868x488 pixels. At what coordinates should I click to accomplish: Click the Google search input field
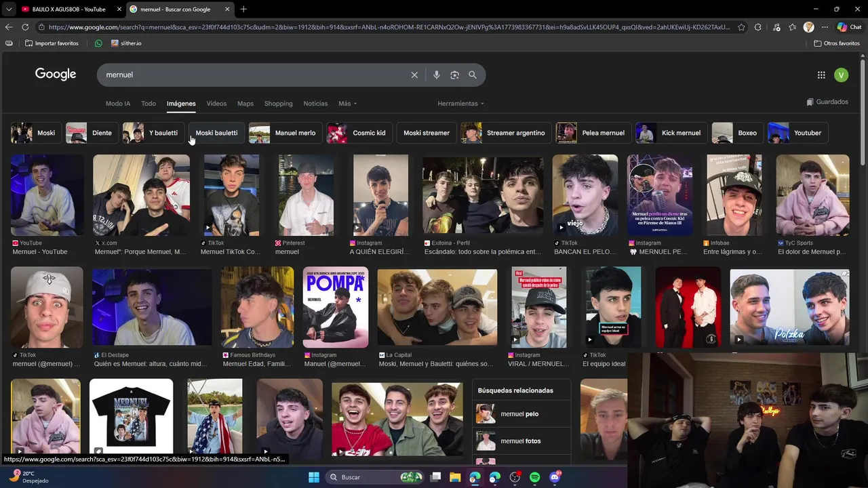click(254, 75)
